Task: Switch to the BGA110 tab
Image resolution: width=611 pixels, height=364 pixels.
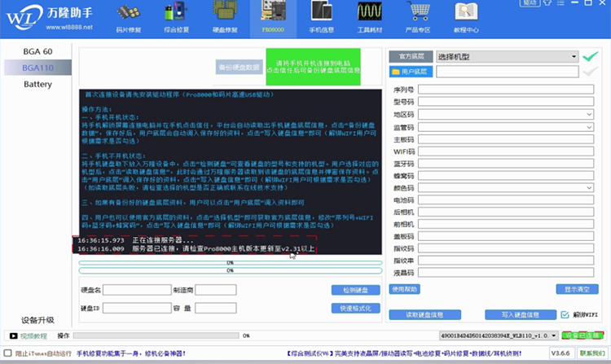Action: (37, 68)
